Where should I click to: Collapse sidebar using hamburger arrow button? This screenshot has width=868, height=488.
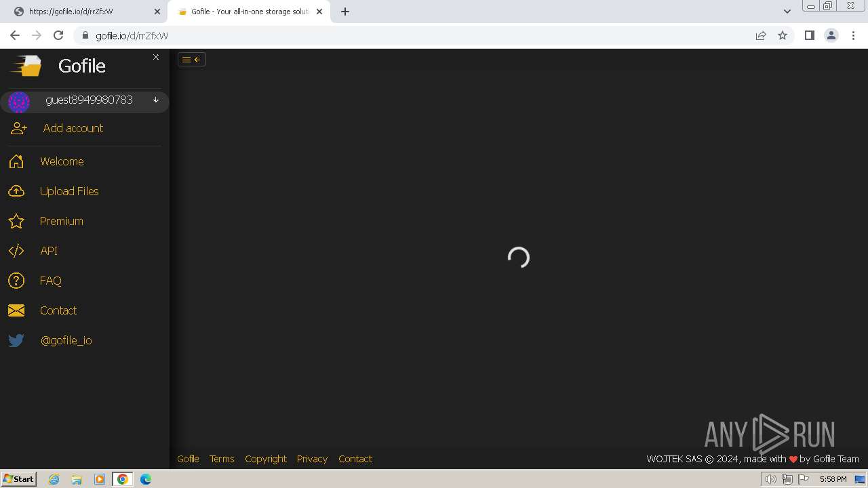point(192,60)
